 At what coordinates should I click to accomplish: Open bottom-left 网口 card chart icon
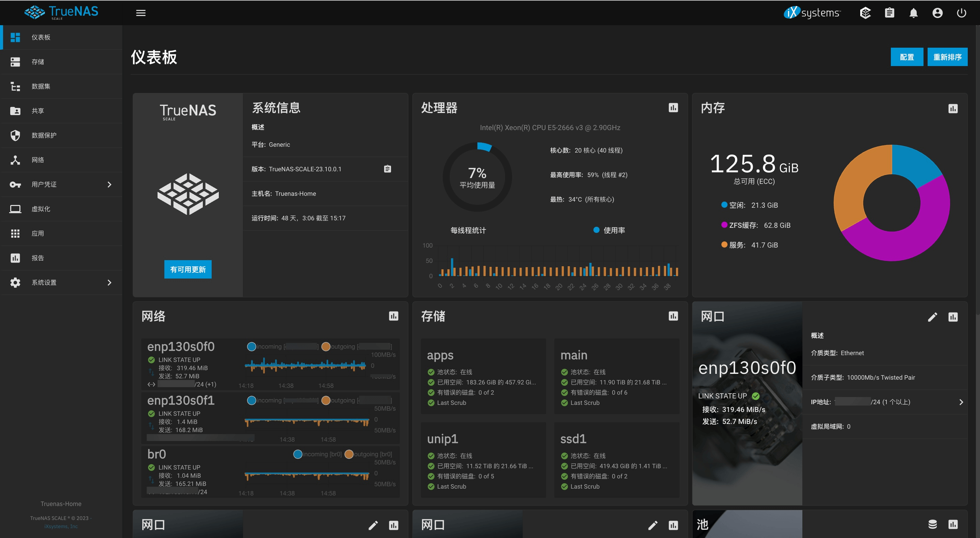pos(393,526)
